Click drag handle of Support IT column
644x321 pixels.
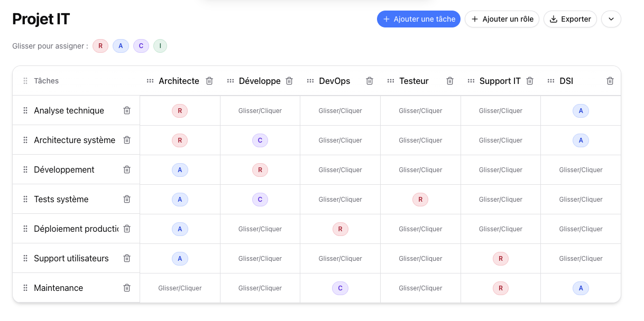coord(471,81)
